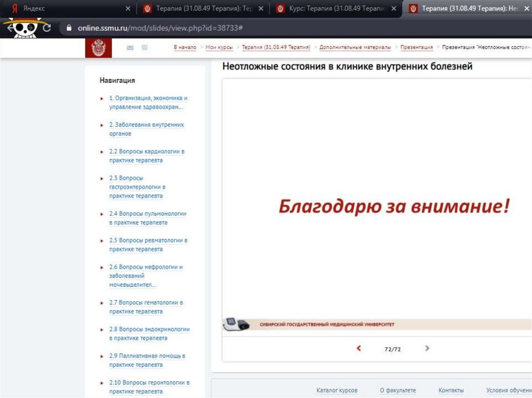Click the address bar URL field
Image resolution: width=532 pixels, height=398 pixels.
[295, 28]
